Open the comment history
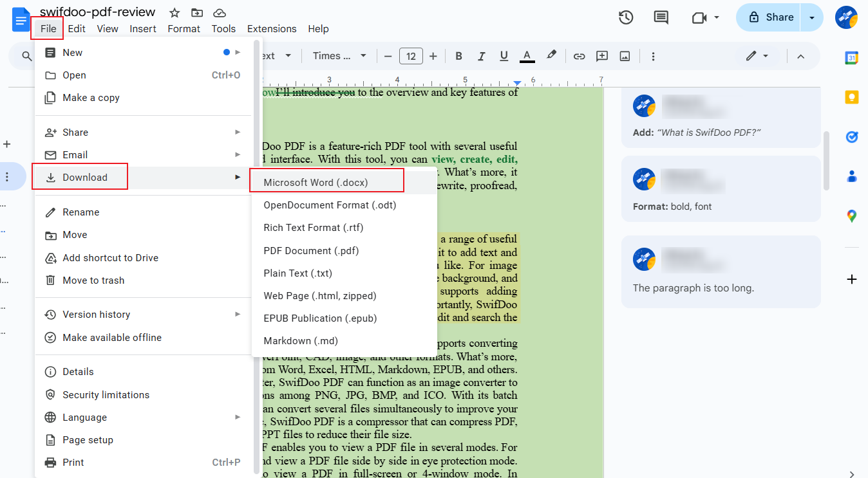 [x=661, y=17]
